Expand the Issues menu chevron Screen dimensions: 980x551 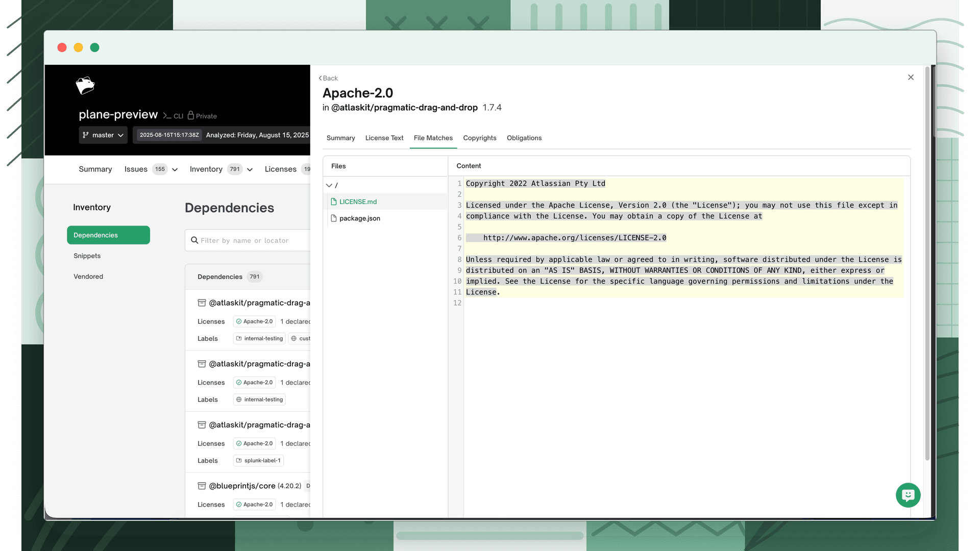click(x=175, y=169)
